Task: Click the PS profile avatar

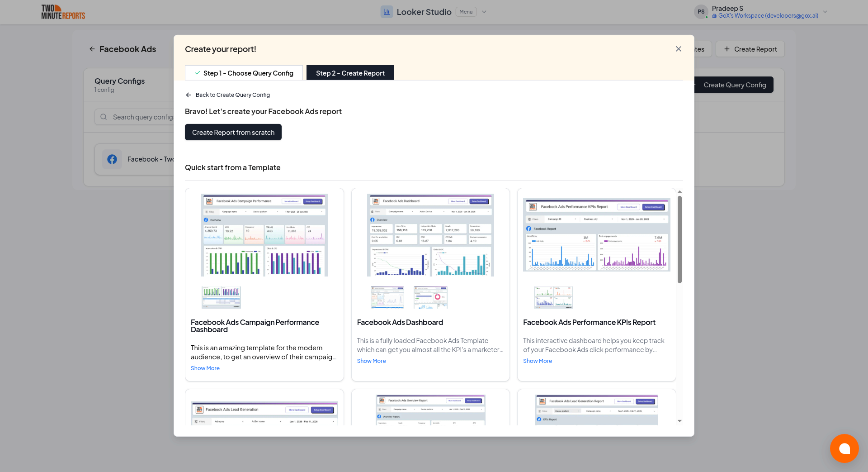Action: pyautogui.click(x=701, y=11)
